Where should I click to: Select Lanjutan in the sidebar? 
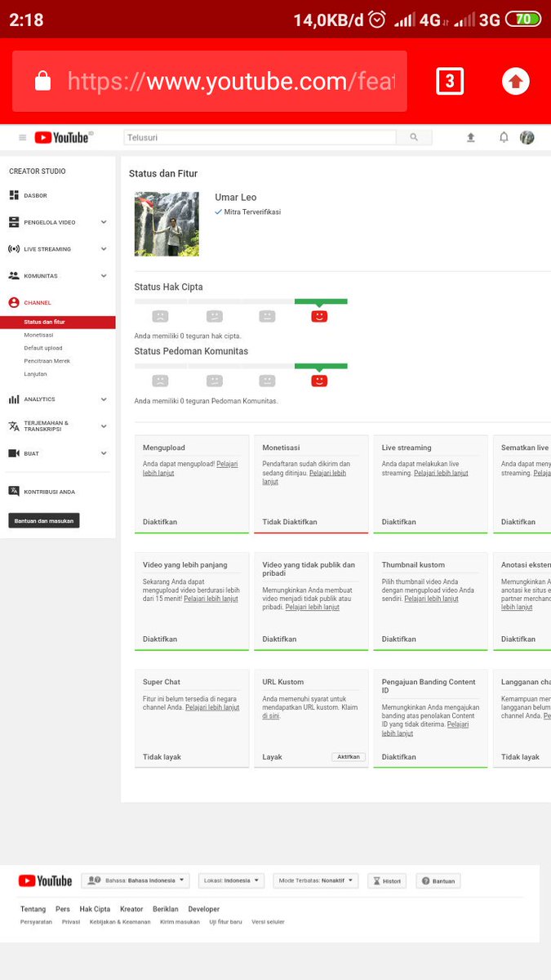click(x=36, y=374)
